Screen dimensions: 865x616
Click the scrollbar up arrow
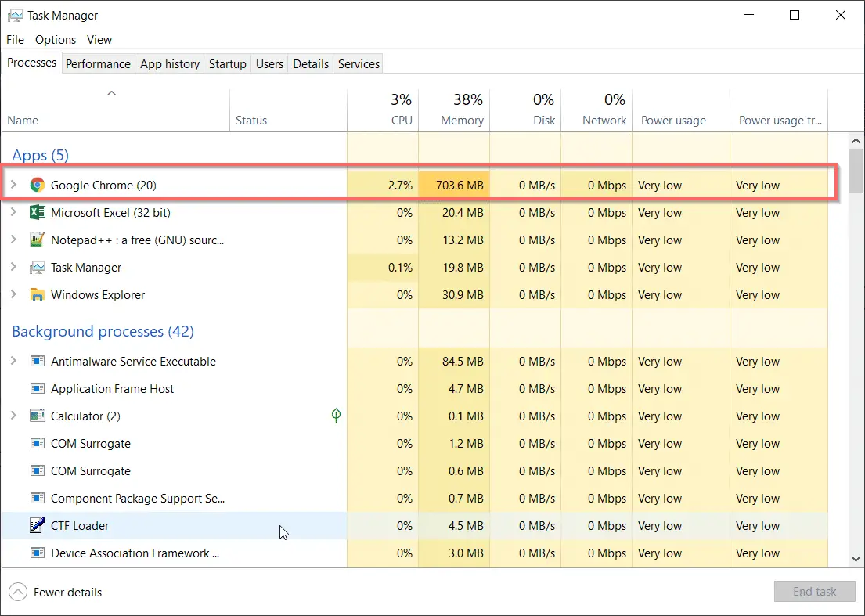point(856,141)
